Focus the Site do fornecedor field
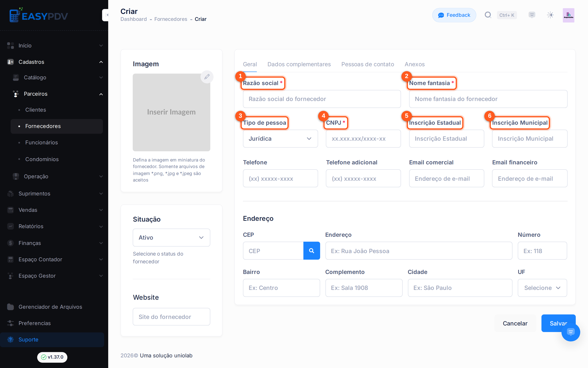Screen dimensions: 588x368 pos(171,317)
